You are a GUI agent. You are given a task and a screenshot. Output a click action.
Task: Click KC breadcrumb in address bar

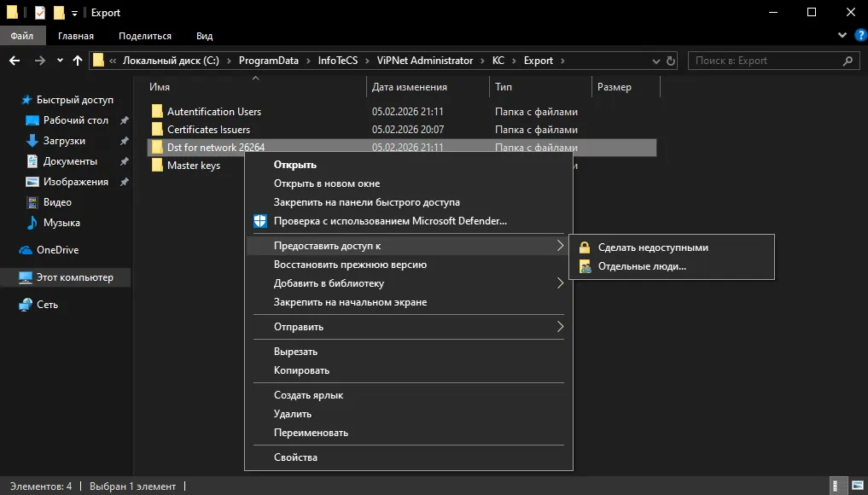point(498,61)
